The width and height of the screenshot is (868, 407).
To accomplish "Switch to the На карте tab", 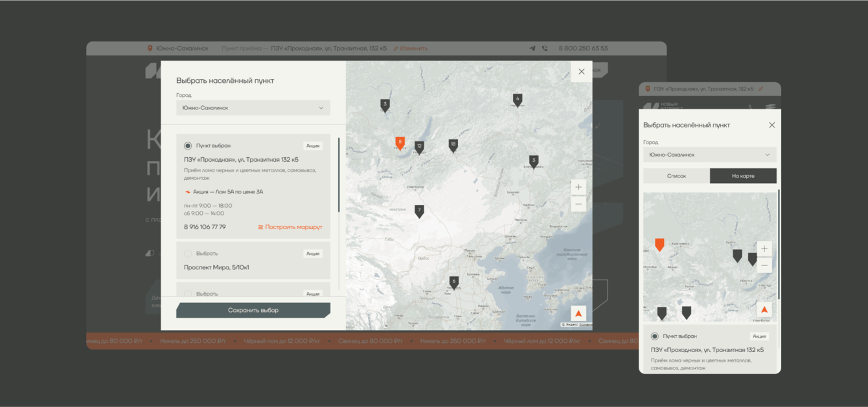I will click(743, 176).
